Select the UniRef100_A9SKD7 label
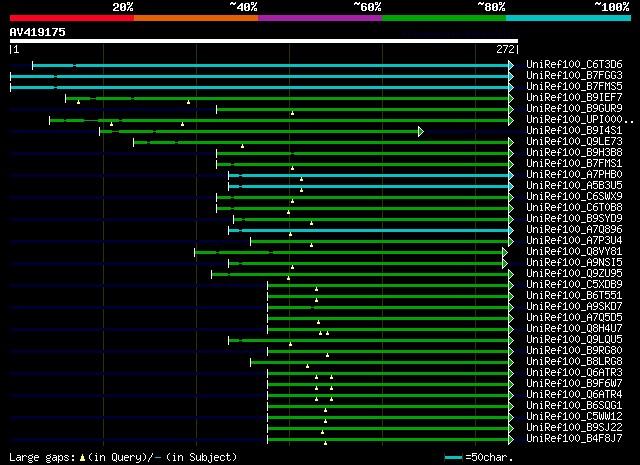640x465 pixels. [574, 307]
